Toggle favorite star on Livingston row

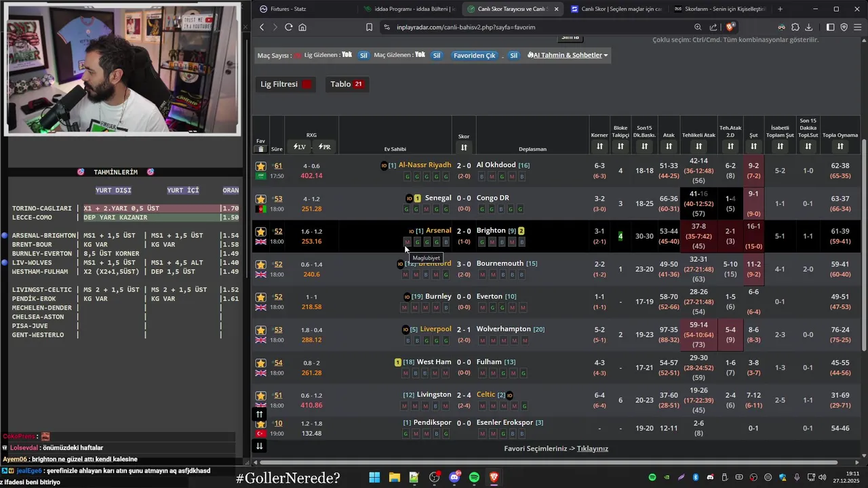click(260, 395)
